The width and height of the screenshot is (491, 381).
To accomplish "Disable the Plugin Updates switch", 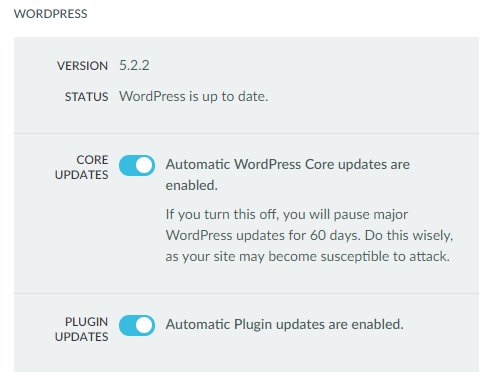I will tap(137, 325).
